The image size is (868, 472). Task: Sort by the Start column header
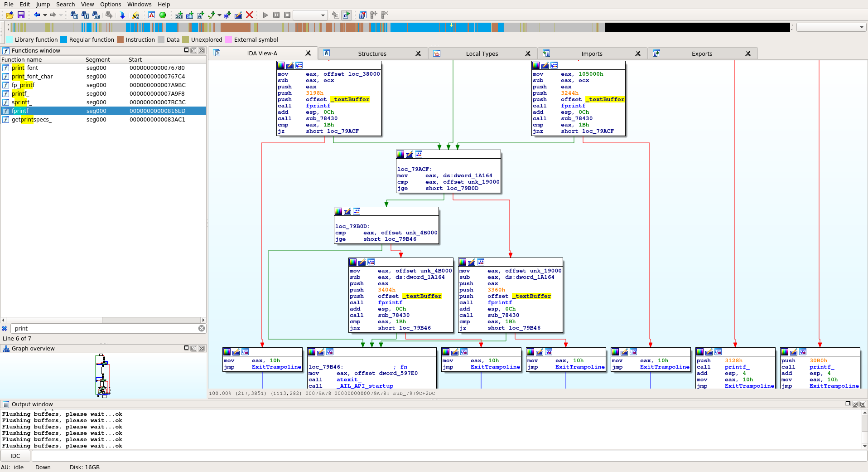(x=167, y=59)
